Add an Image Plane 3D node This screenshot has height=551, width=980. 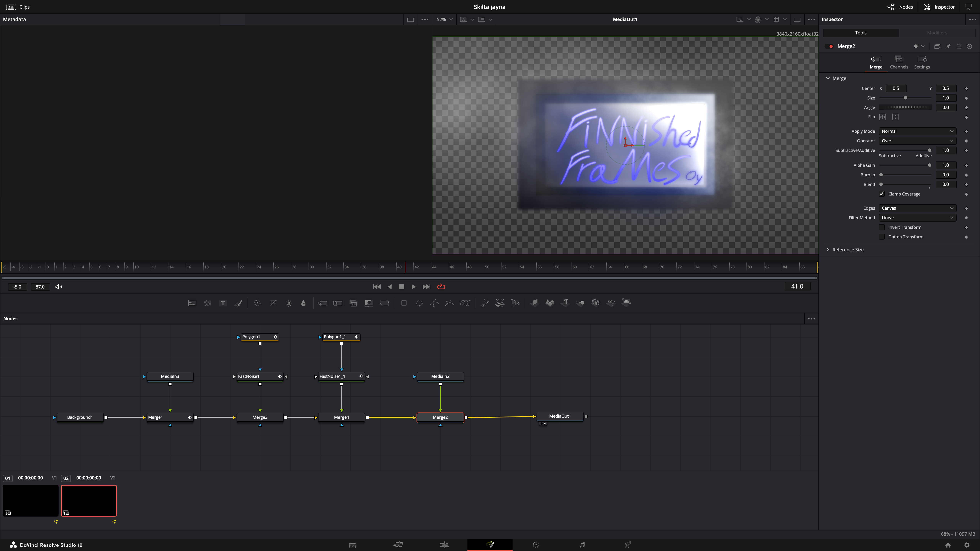535,303
